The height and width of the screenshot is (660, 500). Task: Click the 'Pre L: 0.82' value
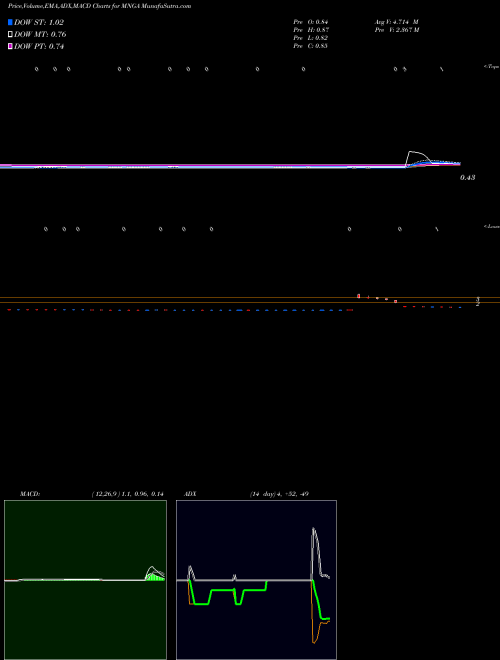pos(311,38)
